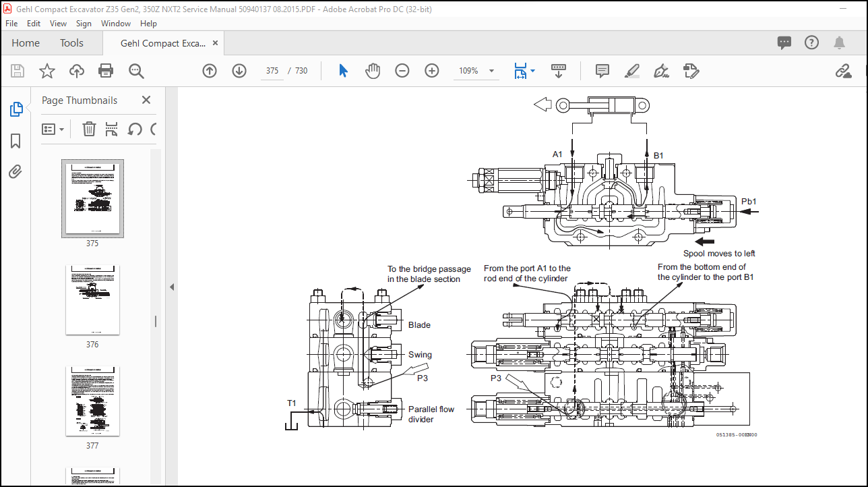This screenshot has height=487, width=868.
Task: Select the Highlight text tool
Action: click(x=631, y=71)
